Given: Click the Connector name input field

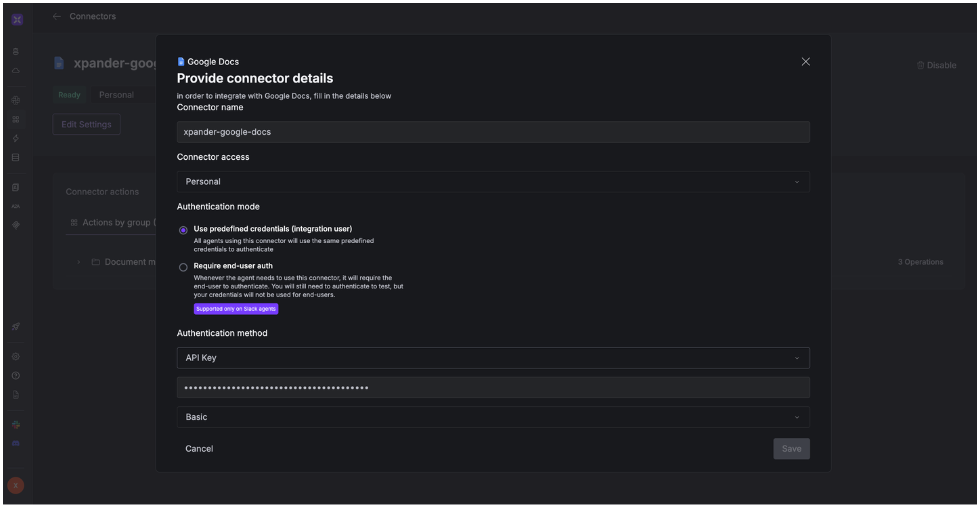Looking at the screenshot, I should click(493, 132).
